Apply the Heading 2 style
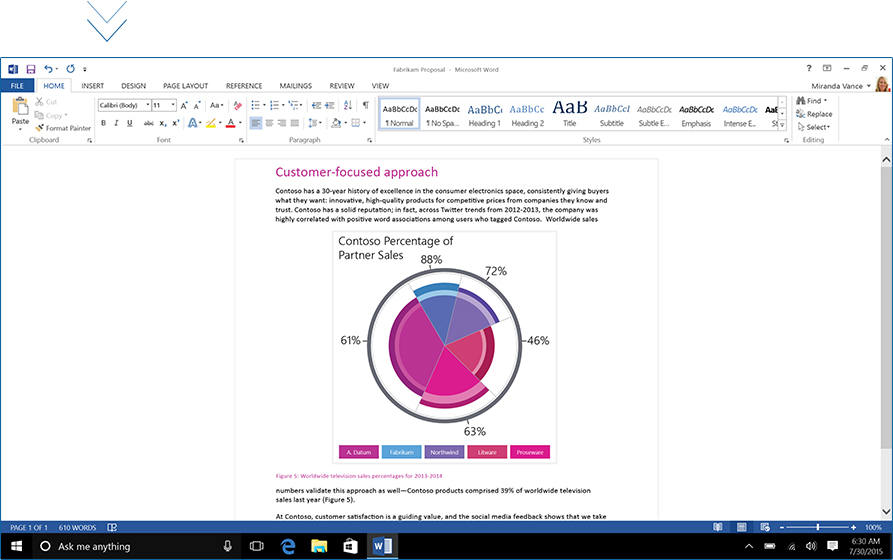The image size is (893, 560). click(x=527, y=115)
